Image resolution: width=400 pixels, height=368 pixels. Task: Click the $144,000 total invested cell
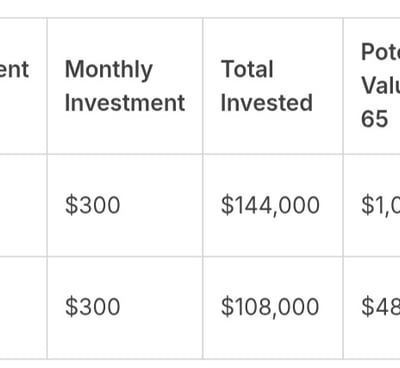270,205
